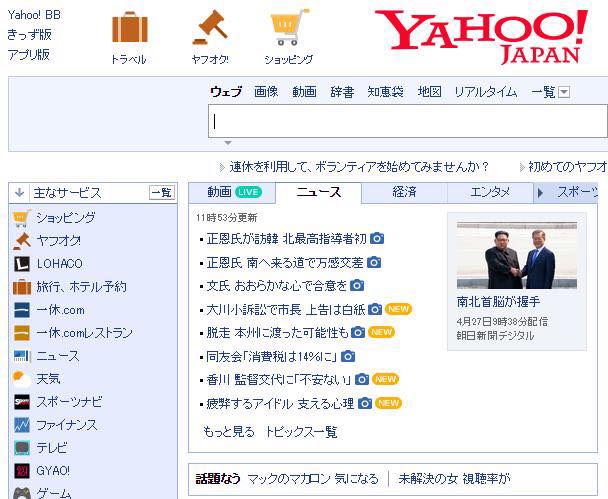
Task: Open the きっず版 link
Action: pos(29,35)
